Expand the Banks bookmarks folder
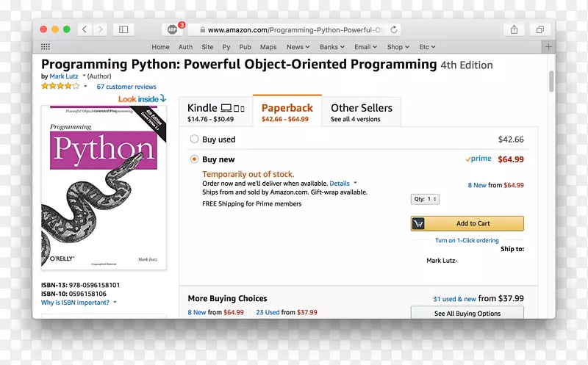Screen dimensions: 588x365 (332, 47)
